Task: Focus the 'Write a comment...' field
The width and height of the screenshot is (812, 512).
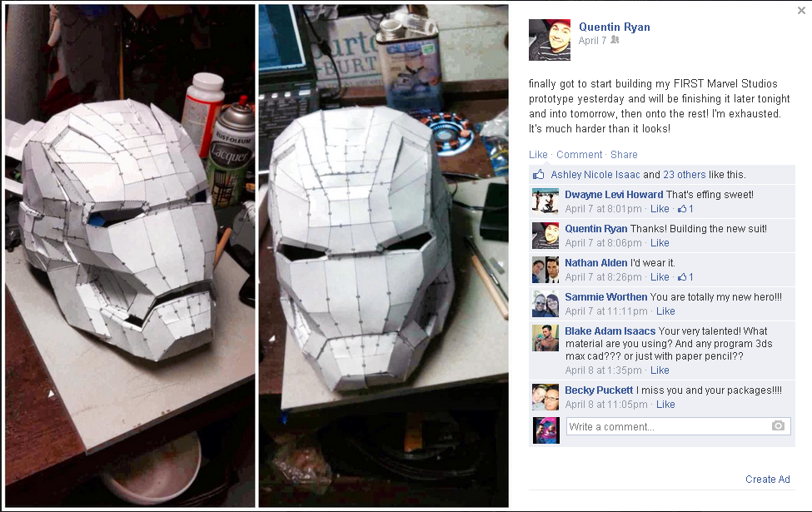Action: 679,426
